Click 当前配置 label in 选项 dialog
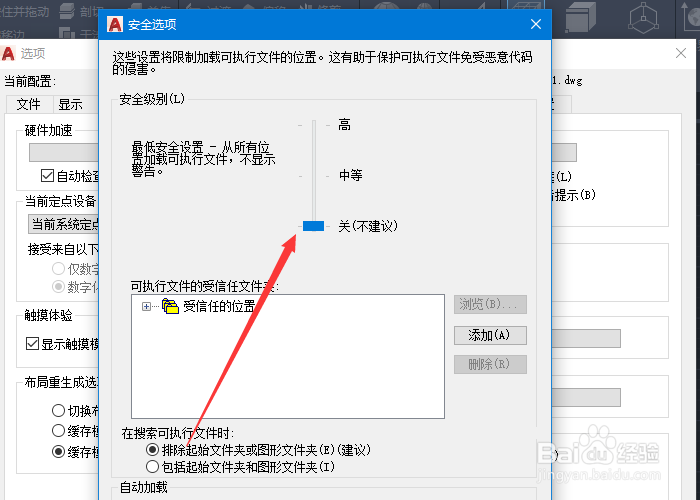 click(30, 82)
